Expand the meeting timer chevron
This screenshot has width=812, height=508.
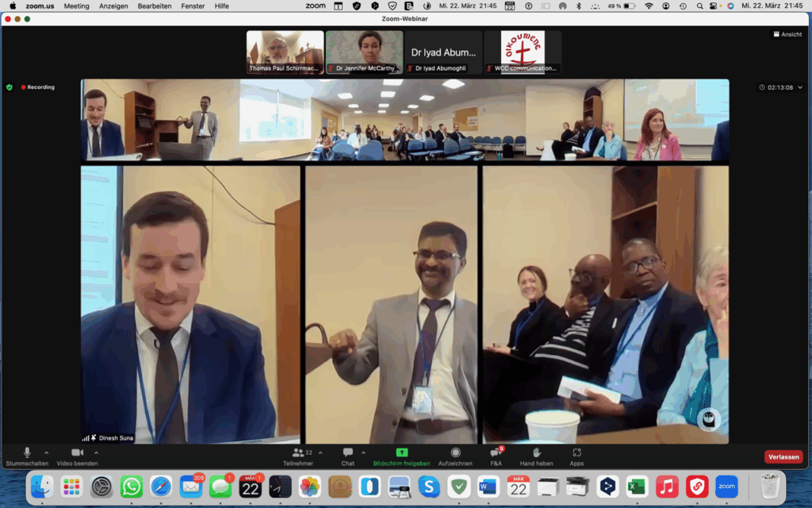click(x=800, y=87)
